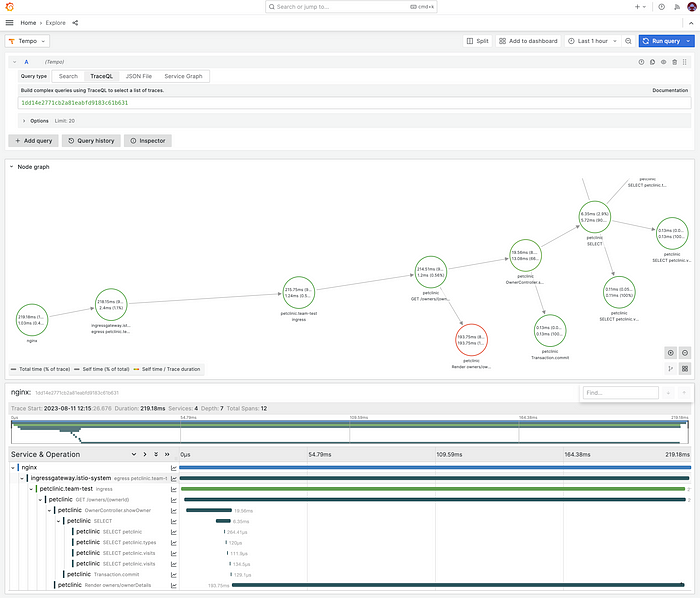700x598 pixels.
Task: Open the Last 1 hour time range picker
Action: click(592, 41)
